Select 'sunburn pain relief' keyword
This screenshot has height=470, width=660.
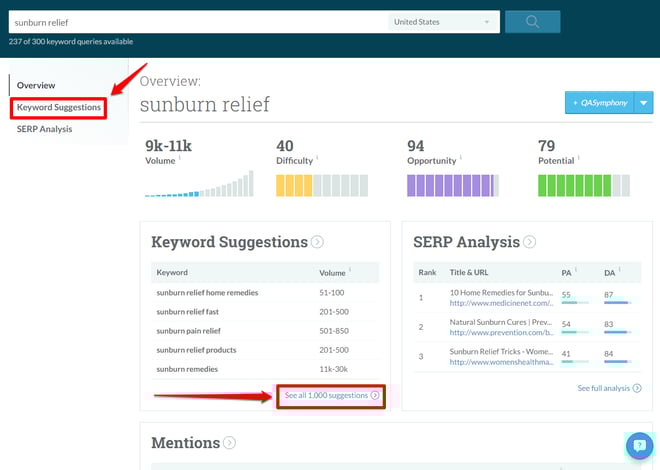click(188, 331)
